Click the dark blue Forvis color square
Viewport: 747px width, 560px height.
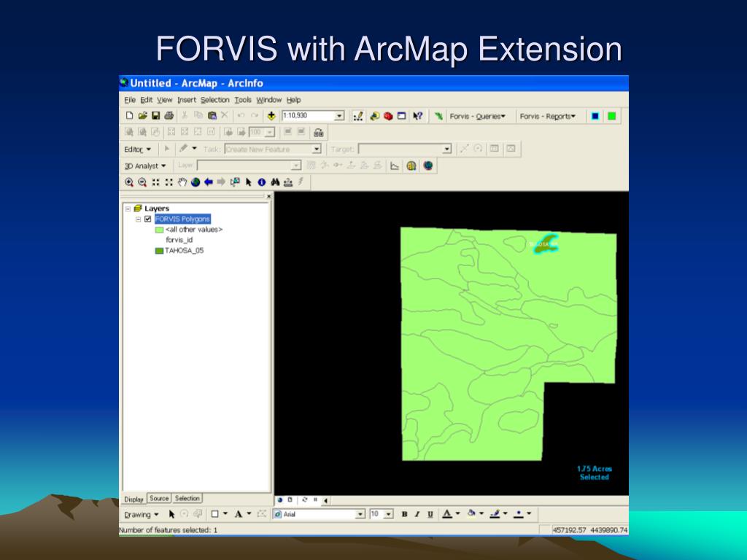point(595,116)
